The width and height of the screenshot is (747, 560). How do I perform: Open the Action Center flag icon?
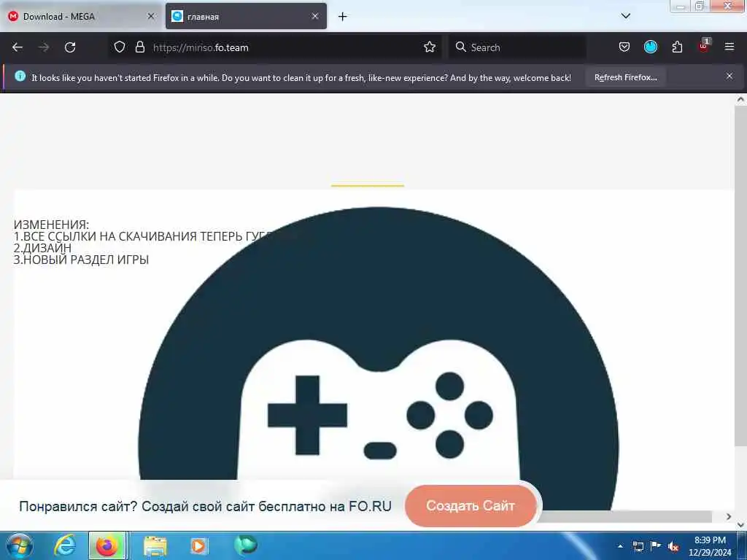(x=656, y=545)
